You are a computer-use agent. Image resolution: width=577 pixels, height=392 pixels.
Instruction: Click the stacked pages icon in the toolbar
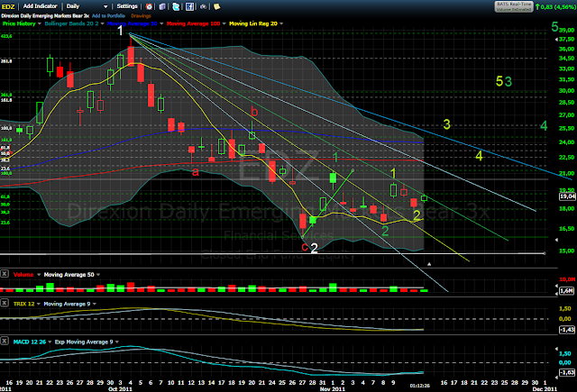[x=162, y=6]
